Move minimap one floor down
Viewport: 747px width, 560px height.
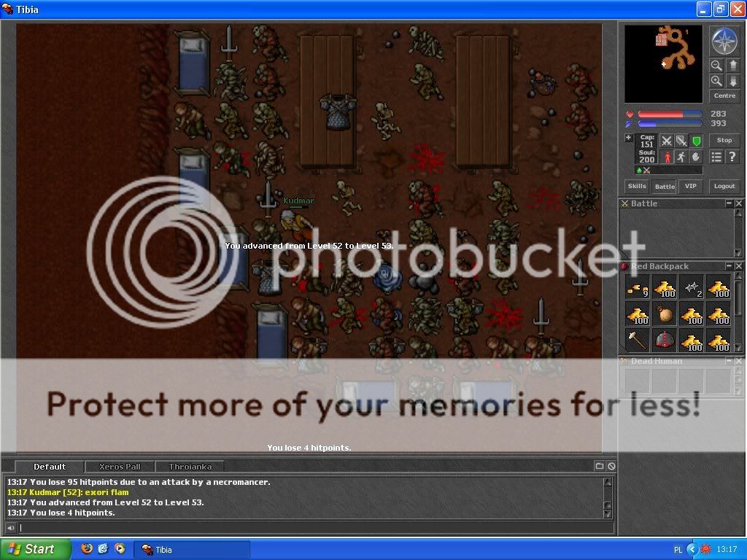click(x=732, y=81)
